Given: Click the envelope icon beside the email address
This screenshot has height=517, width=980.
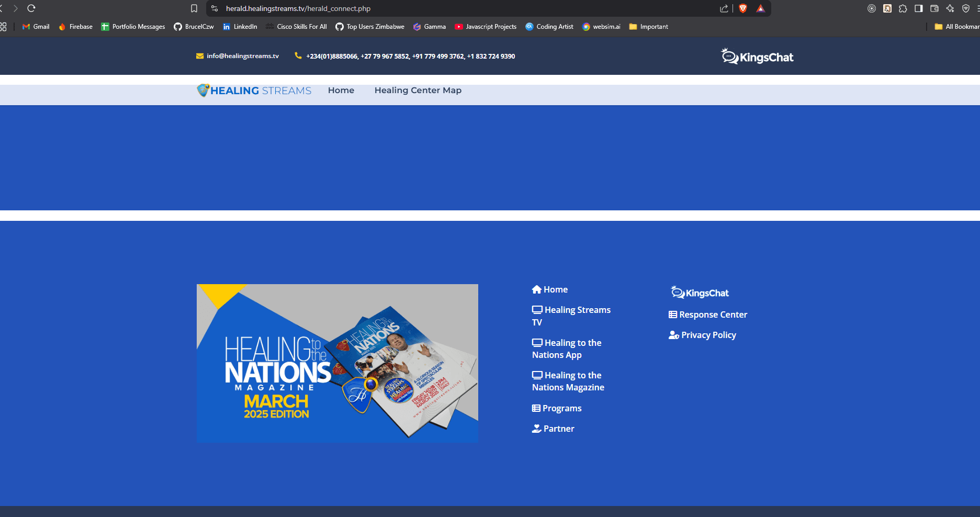Looking at the screenshot, I should point(200,56).
